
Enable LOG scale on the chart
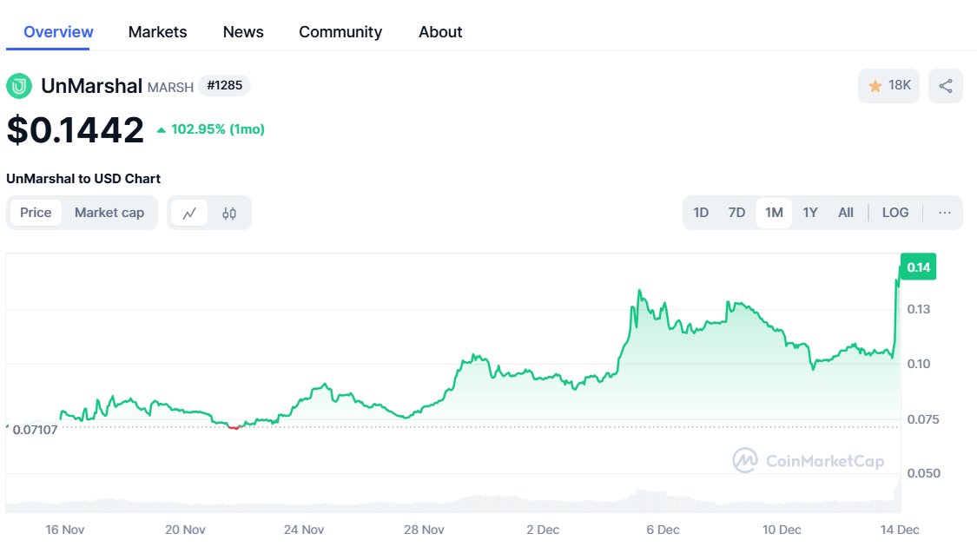[895, 212]
